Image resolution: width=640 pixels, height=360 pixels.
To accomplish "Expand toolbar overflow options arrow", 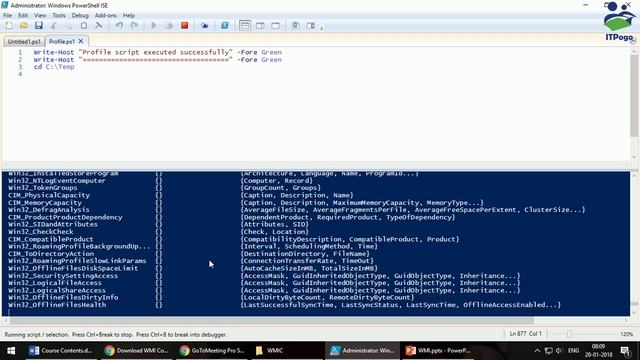I will click(322, 28).
